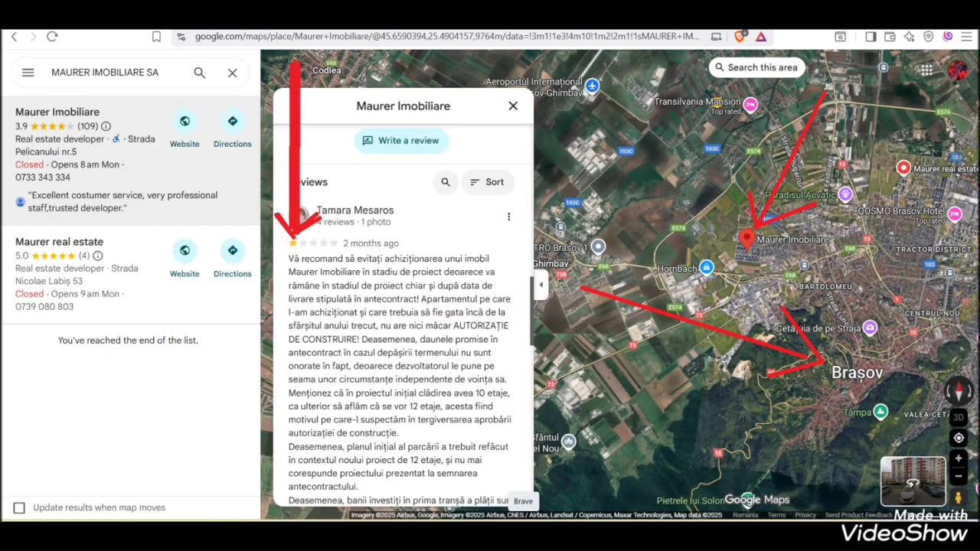
Task: Clear the Maps search with the X
Action: (x=233, y=73)
